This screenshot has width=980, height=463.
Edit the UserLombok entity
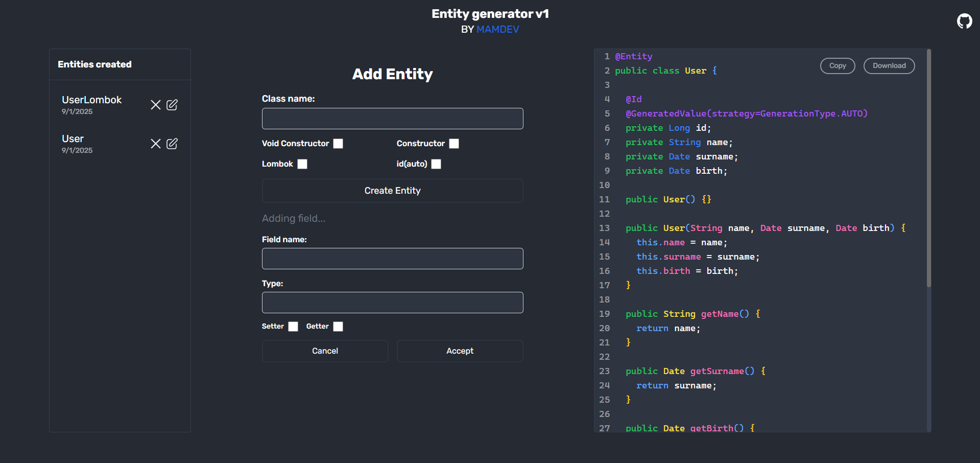[x=172, y=105]
